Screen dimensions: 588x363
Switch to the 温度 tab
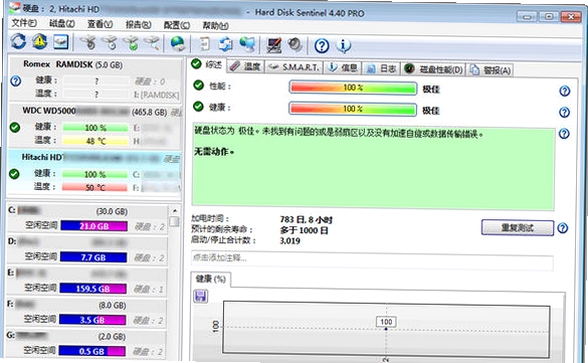tap(246, 67)
